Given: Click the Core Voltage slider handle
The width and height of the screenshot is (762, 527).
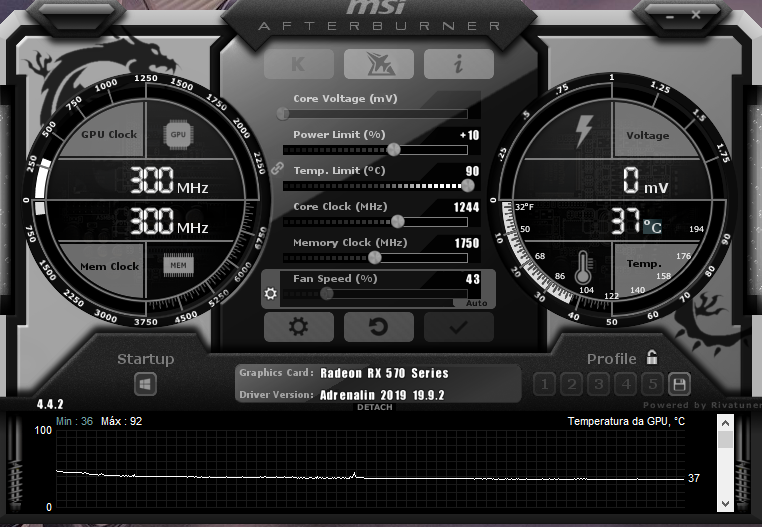Looking at the screenshot, I should pyautogui.click(x=283, y=114).
